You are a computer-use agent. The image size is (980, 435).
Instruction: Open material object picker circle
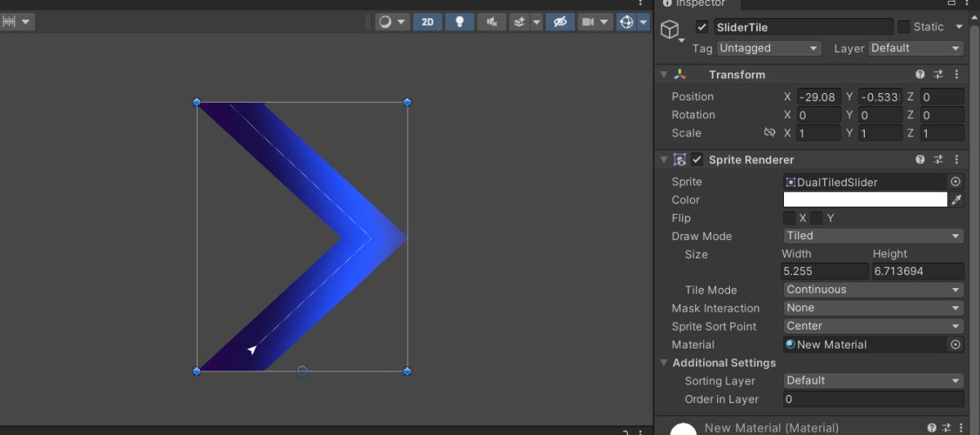point(956,344)
